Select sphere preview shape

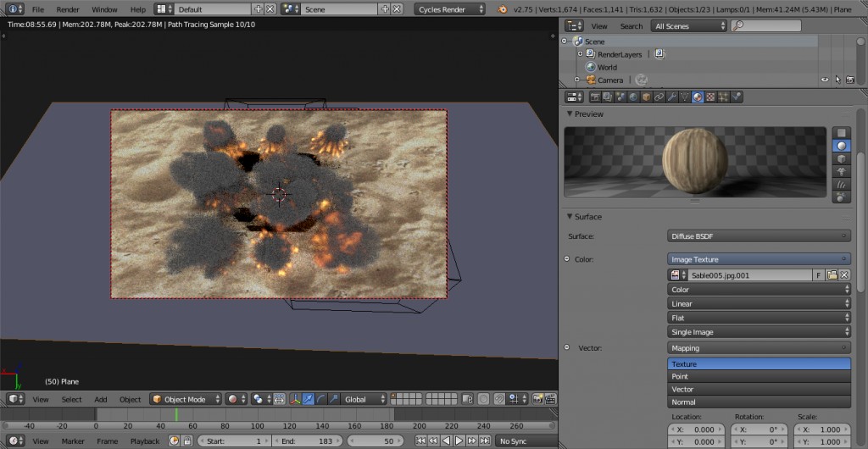[842, 146]
